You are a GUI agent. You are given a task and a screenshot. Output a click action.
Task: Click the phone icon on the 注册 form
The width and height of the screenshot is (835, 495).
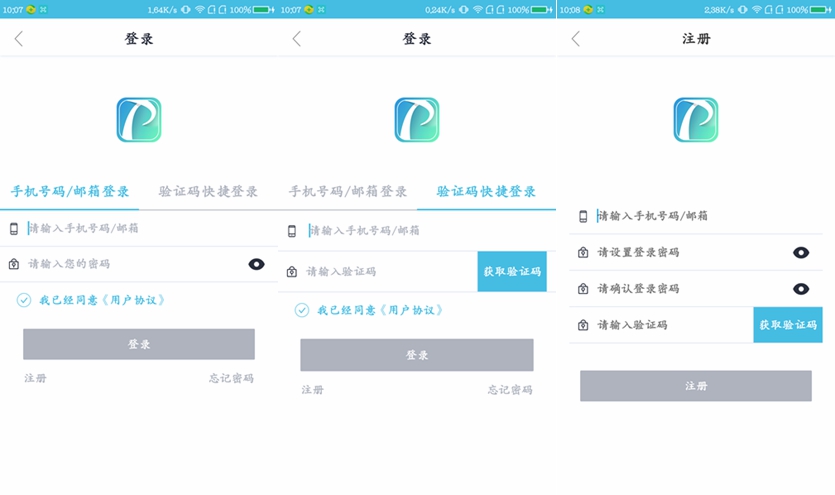(x=583, y=216)
